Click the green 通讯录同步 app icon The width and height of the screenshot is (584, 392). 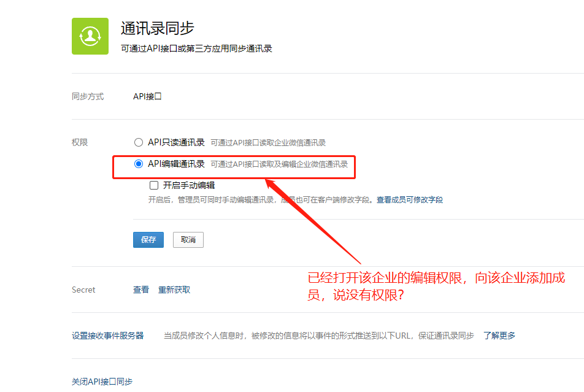tap(90, 36)
